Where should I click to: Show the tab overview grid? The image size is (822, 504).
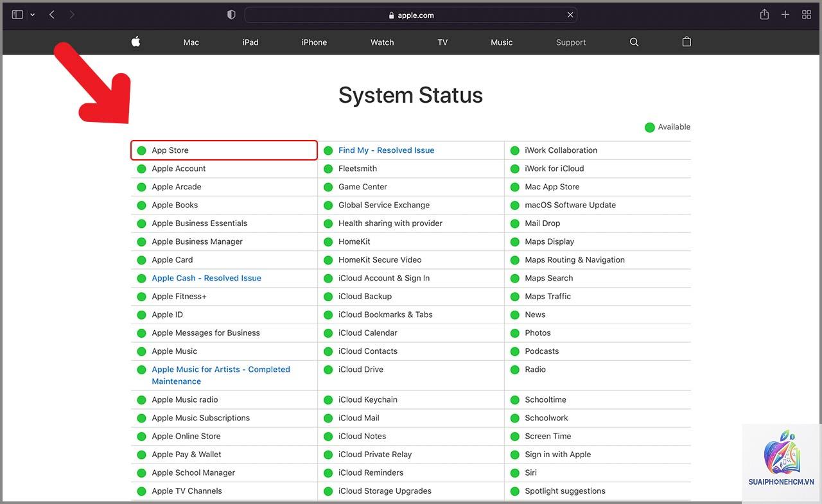[x=807, y=15]
